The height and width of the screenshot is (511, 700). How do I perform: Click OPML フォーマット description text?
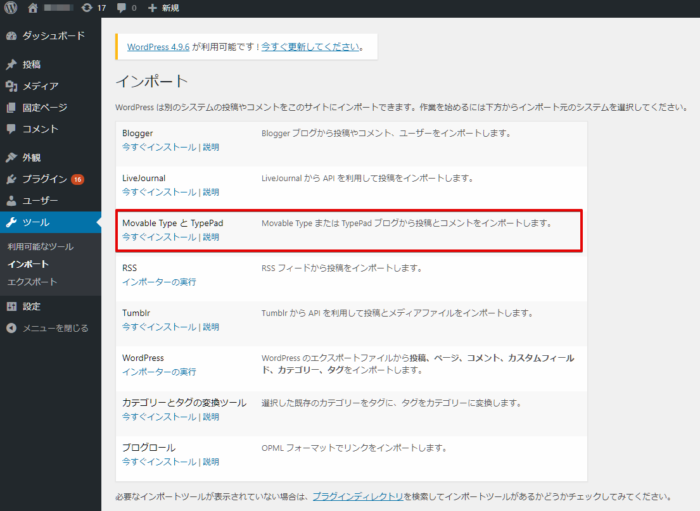354,448
